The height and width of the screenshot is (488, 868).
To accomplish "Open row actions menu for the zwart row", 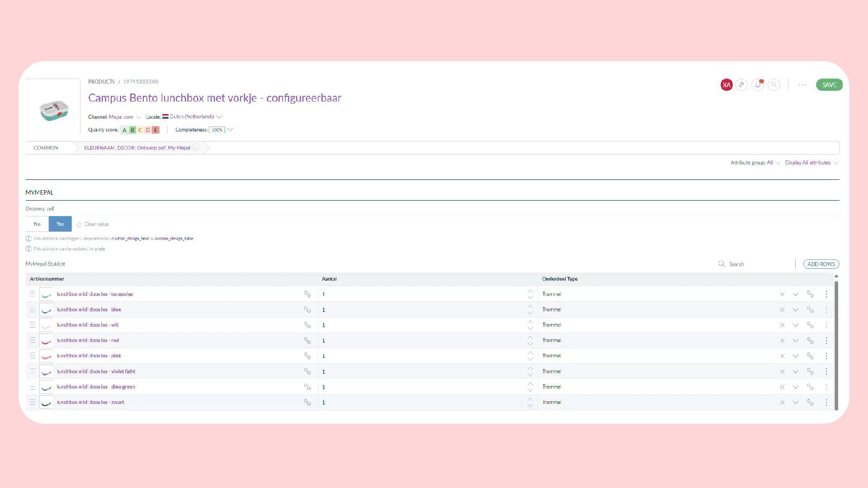I will 826,403.
